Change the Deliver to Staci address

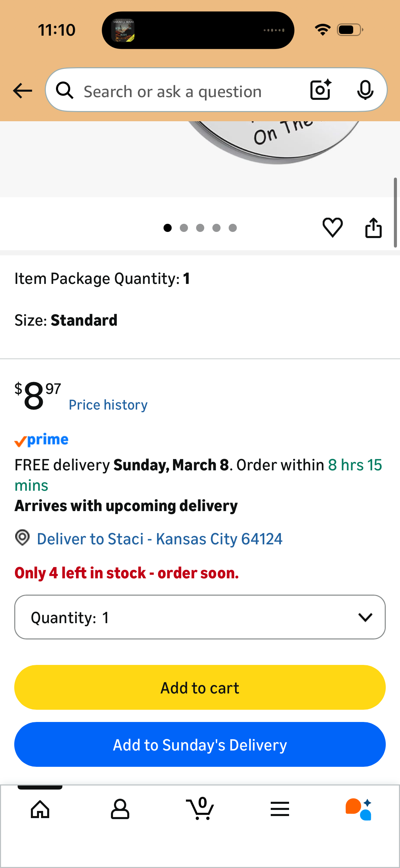pos(159,539)
